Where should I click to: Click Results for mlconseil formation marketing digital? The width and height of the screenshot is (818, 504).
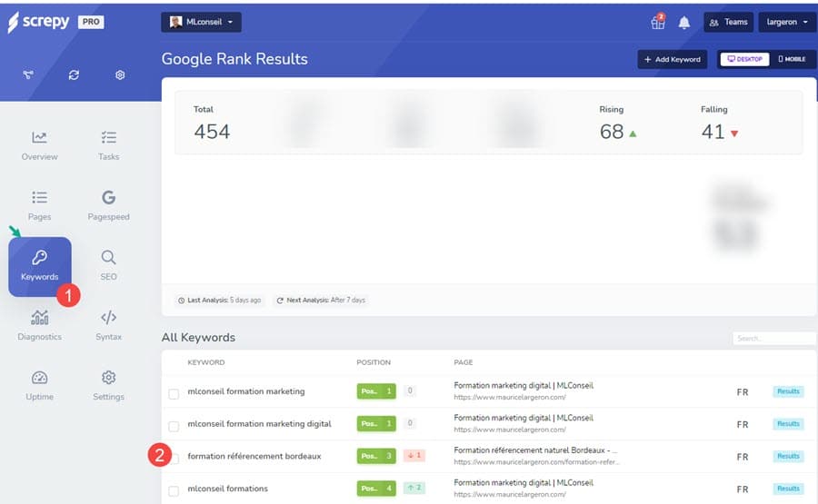coord(788,424)
